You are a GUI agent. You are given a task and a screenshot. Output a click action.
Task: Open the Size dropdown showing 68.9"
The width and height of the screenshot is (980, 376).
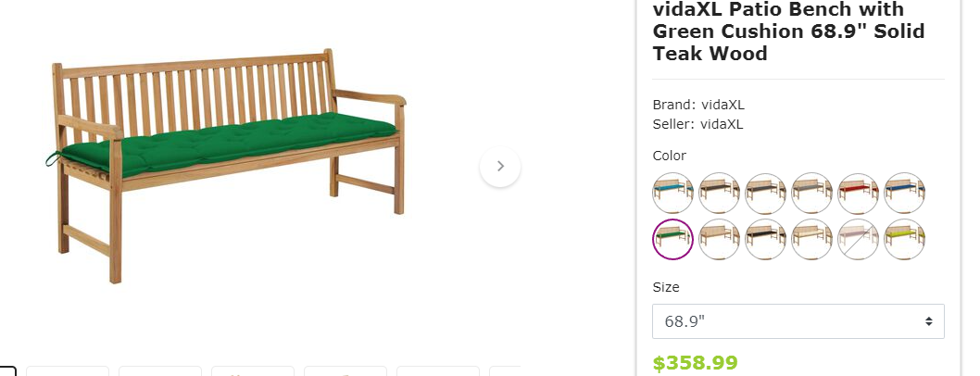(x=798, y=321)
